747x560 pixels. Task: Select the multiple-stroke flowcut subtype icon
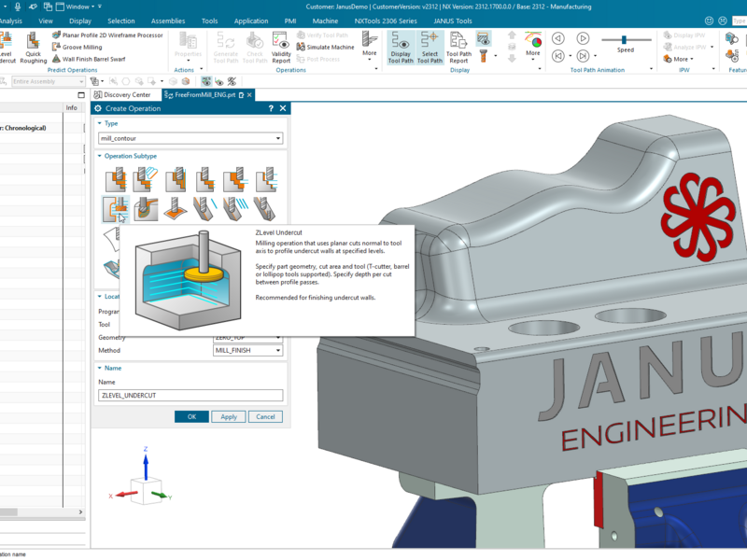pyautogui.click(x=235, y=209)
